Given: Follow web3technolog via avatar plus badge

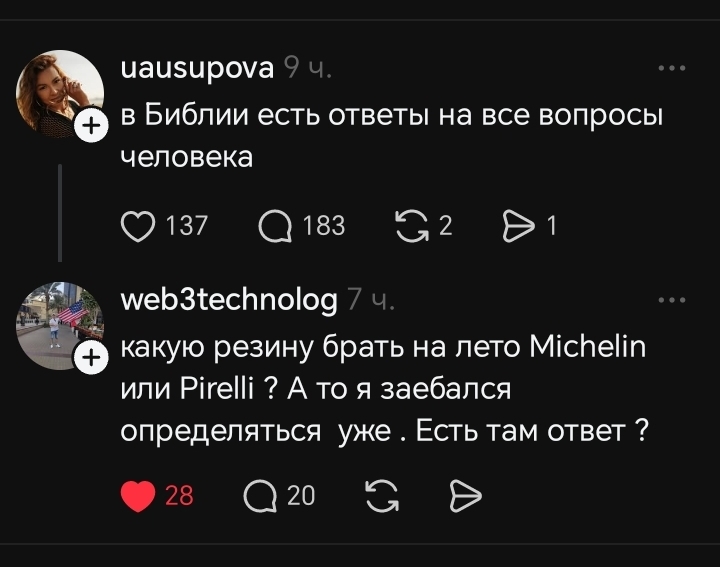Looking at the screenshot, I should (90, 357).
